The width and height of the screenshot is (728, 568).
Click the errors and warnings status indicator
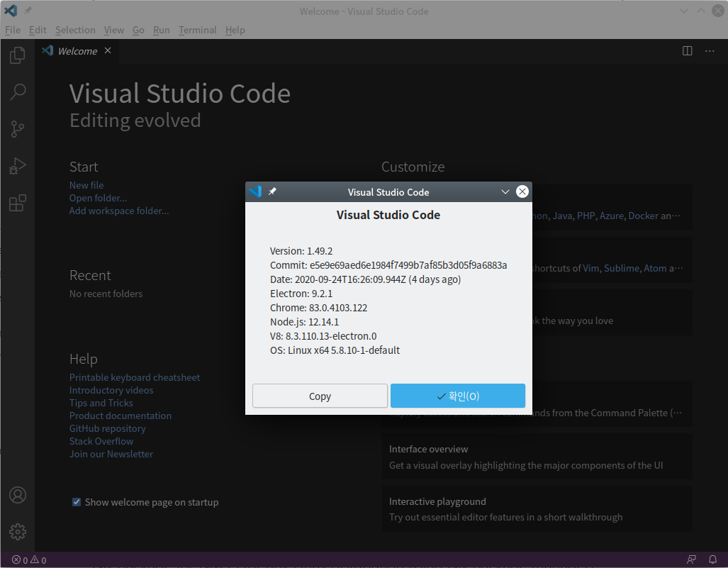click(29, 560)
